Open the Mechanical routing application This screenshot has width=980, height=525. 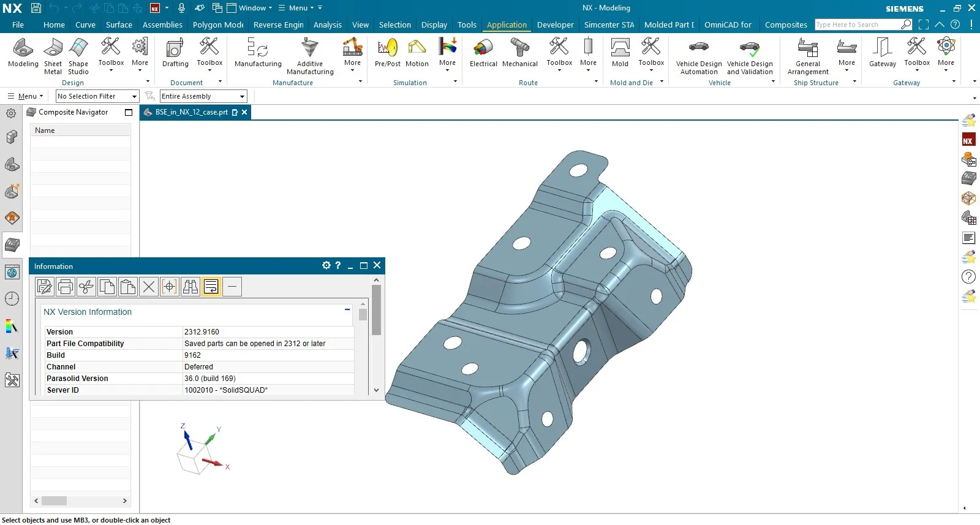coord(520,53)
